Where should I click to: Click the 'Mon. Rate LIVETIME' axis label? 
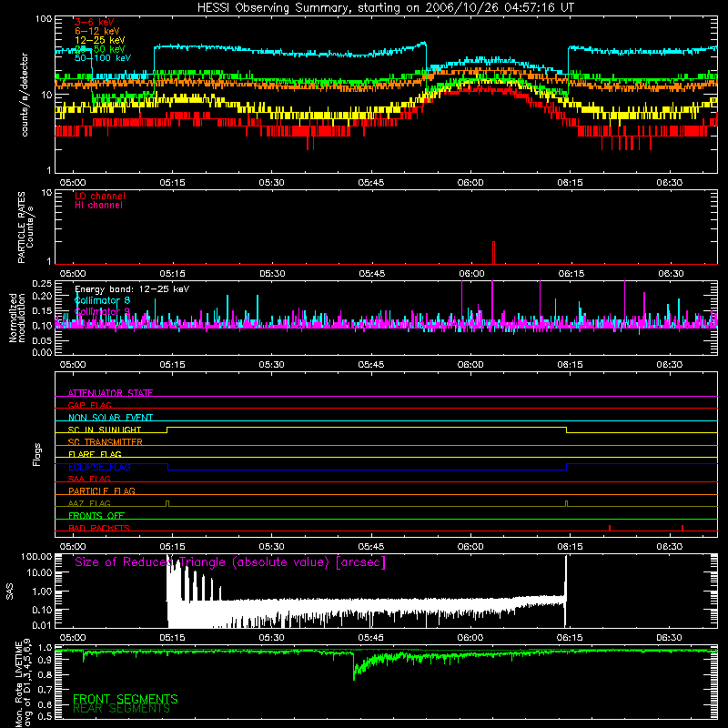pos(19,684)
